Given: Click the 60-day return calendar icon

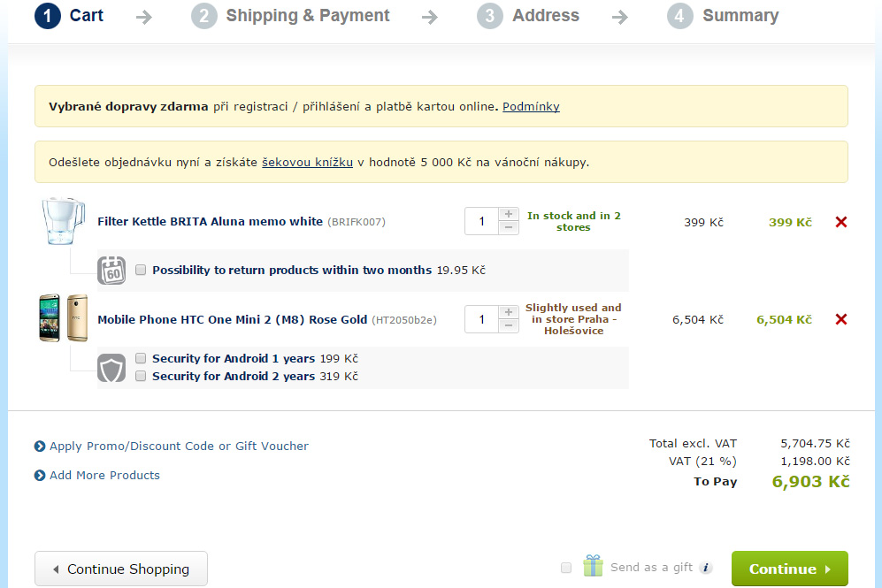Looking at the screenshot, I should (x=111, y=271).
